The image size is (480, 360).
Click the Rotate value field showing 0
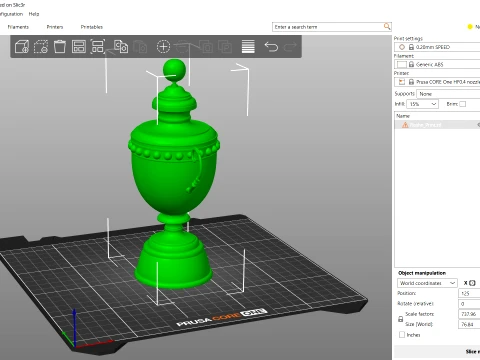coord(469,304)
